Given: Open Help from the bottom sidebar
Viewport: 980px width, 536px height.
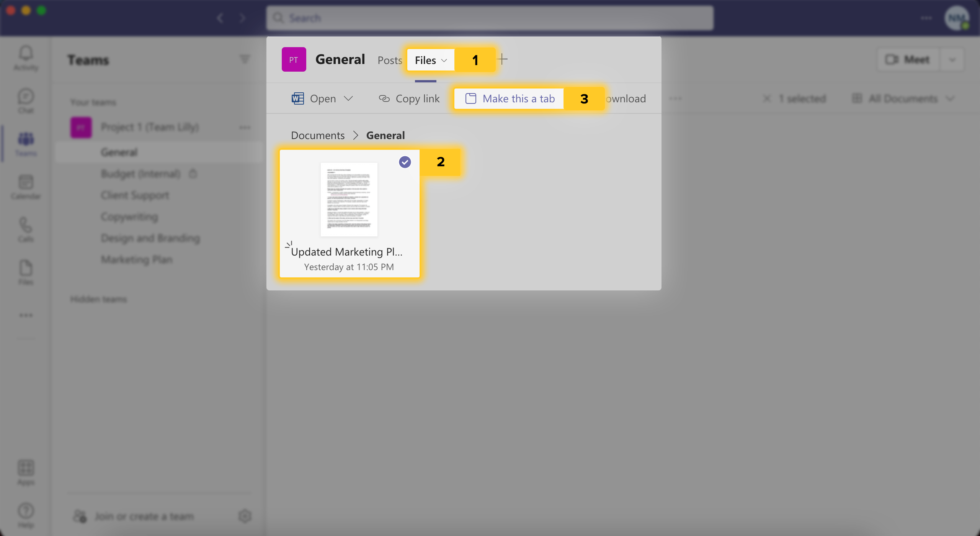Looking at the screenshot, I should (25, 514).
